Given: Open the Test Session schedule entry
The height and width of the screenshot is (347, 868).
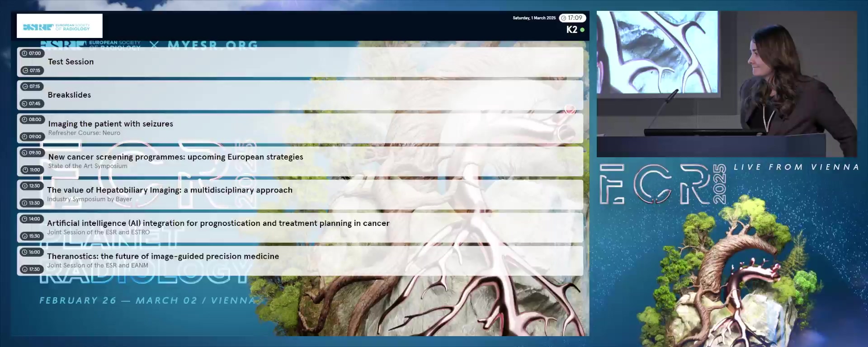Looking at the screenshot, I should [300, 62].
